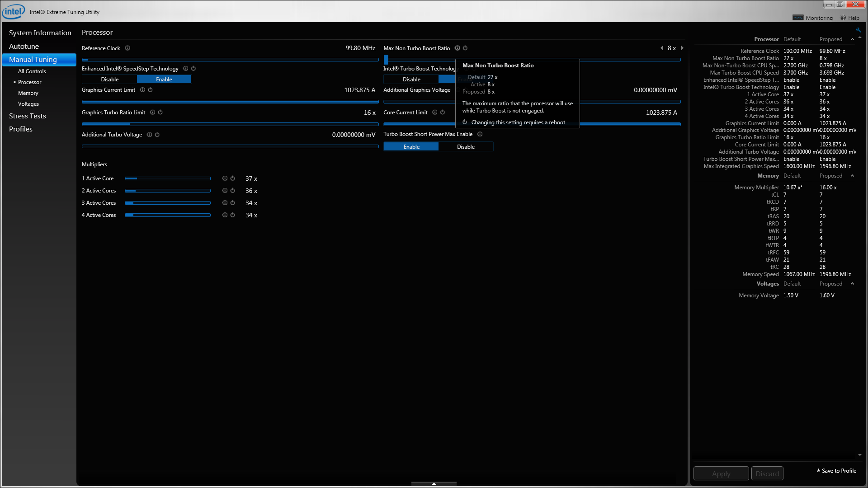The image size is (868, 488).
Task: Click reboot icon for Additional Turbo Voltage
Action: [157, 135]
